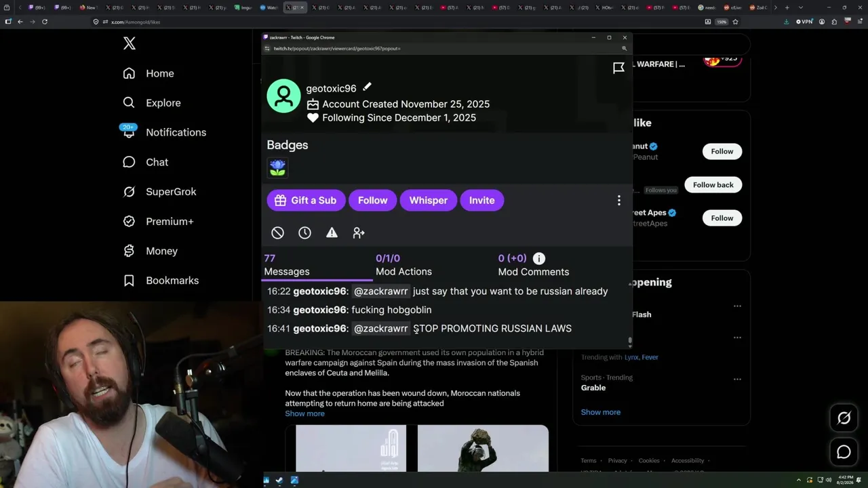Click the Chat bubble icon in sidebar
Viewport: 868px width, 488px height.
[129, 162]
